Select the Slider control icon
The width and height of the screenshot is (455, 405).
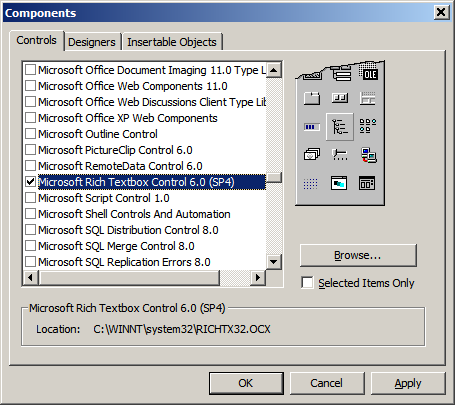[340, 155]
